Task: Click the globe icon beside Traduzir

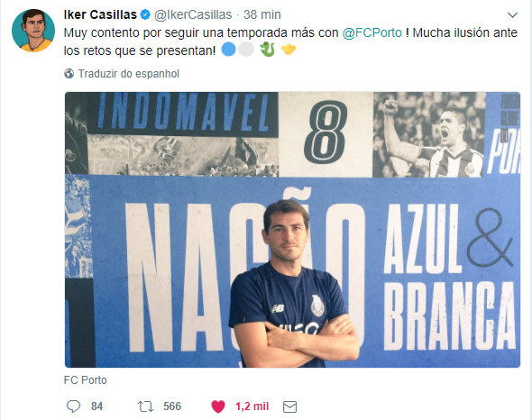Action: click(x=69, y=73)
